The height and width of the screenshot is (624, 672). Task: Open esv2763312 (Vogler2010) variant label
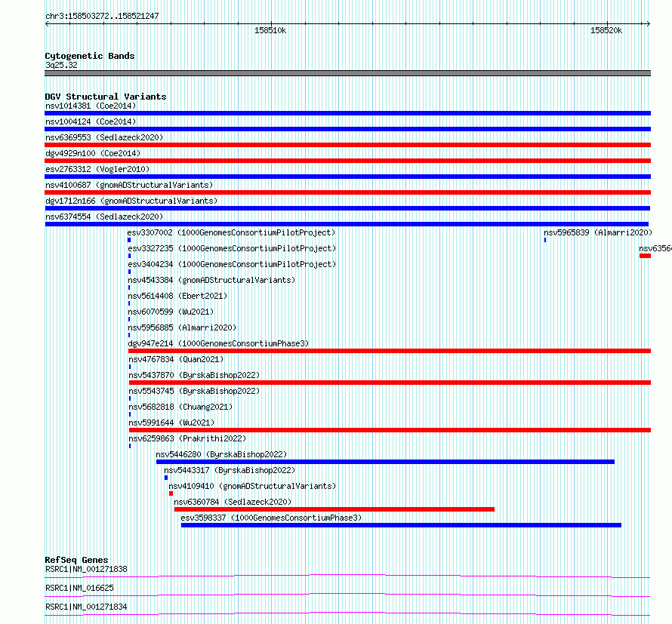pyautogui.click(x=97, y=169)
